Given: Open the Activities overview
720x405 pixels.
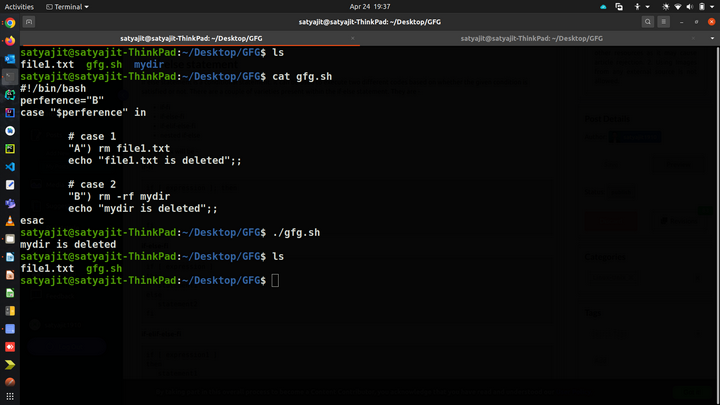Looking at the screenshot, I should 19,6.
